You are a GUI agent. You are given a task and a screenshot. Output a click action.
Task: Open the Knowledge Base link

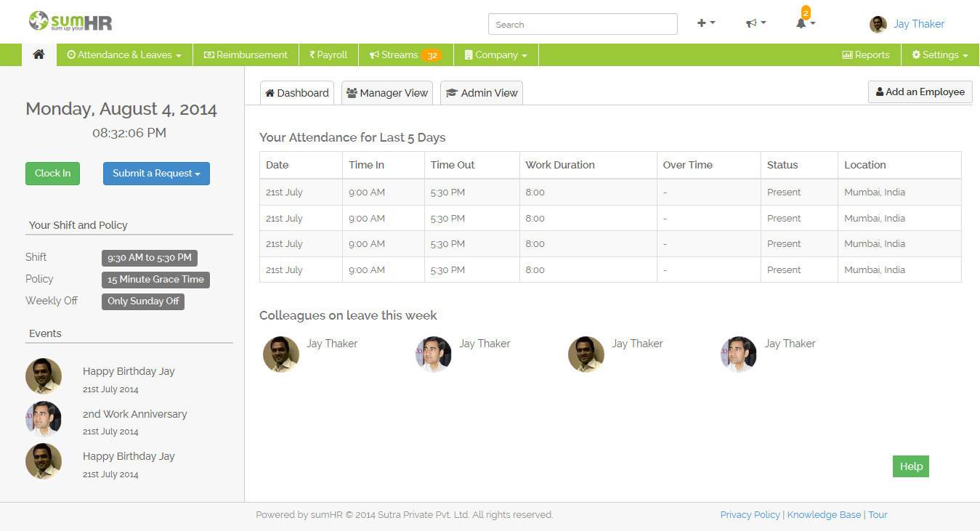click(x=824, y=514)
